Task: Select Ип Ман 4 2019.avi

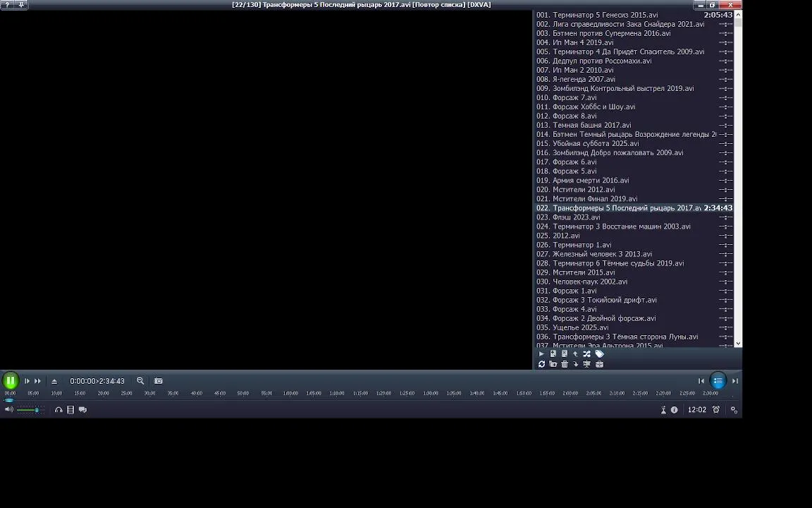Action: pos(634,42)
